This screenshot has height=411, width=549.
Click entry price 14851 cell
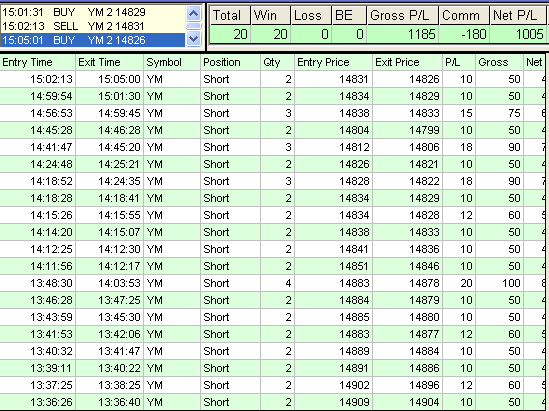tap(334, 266)
